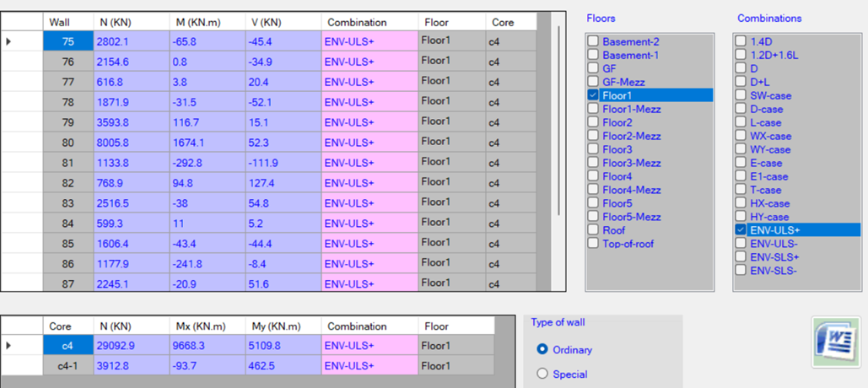
Task: Tick the GF-Mezz floor checkbox
Action: click(x=593, y=81)
